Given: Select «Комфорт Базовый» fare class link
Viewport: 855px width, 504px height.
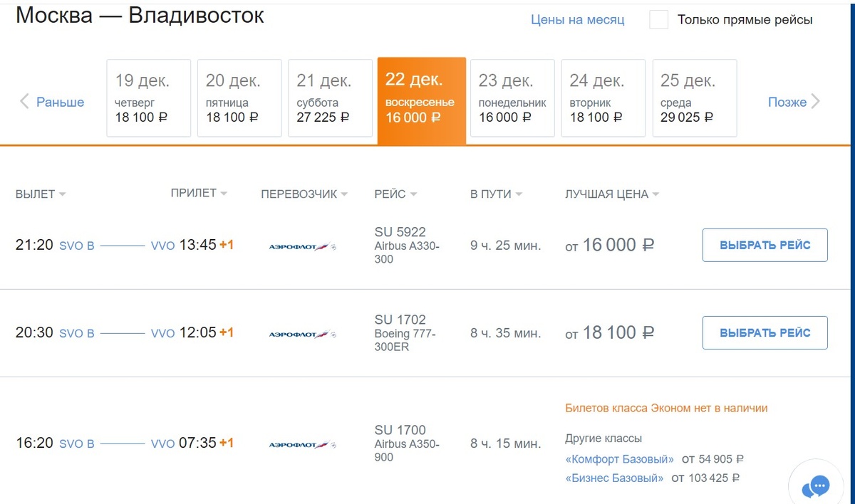Looking at the screenshot, I should (619, 459).
